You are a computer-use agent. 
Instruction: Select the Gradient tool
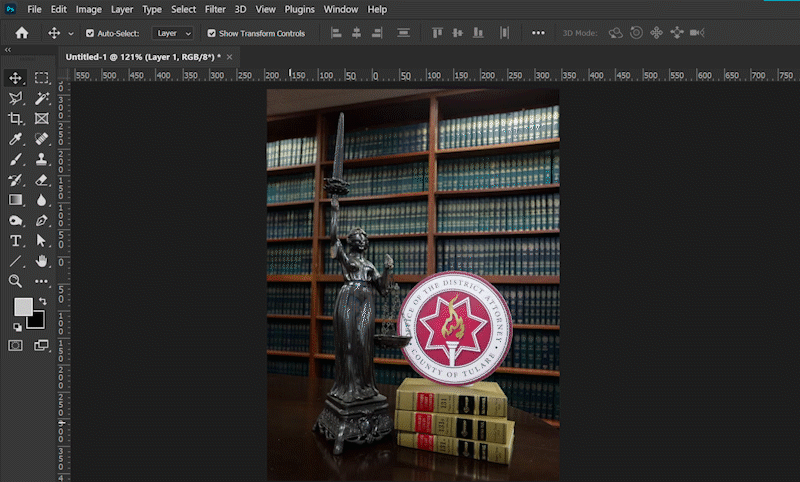coord(15,200)
